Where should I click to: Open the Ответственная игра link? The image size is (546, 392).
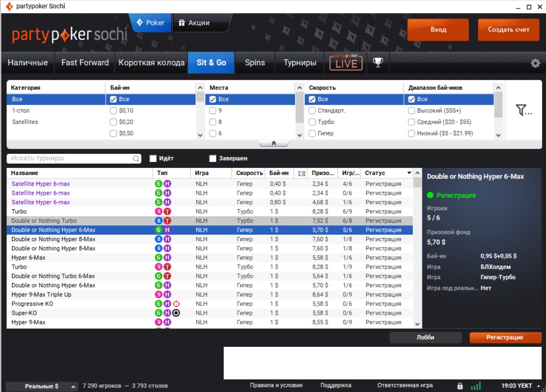(405, 385)
